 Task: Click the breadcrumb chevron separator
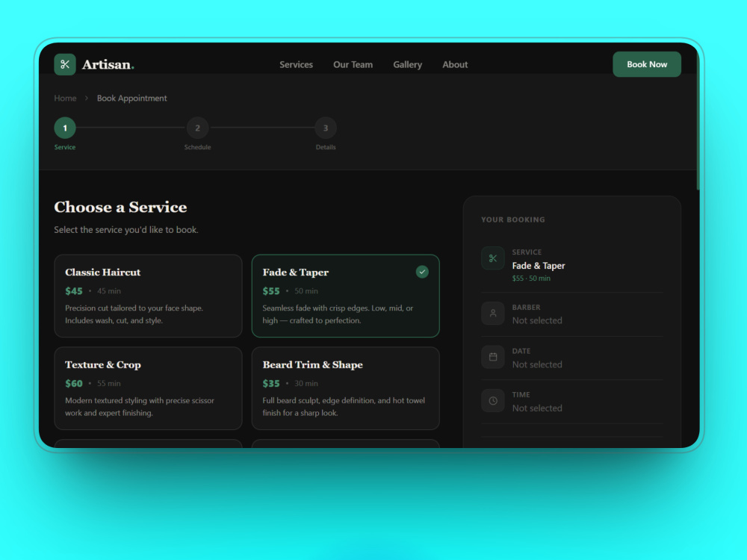pos(87,98)
